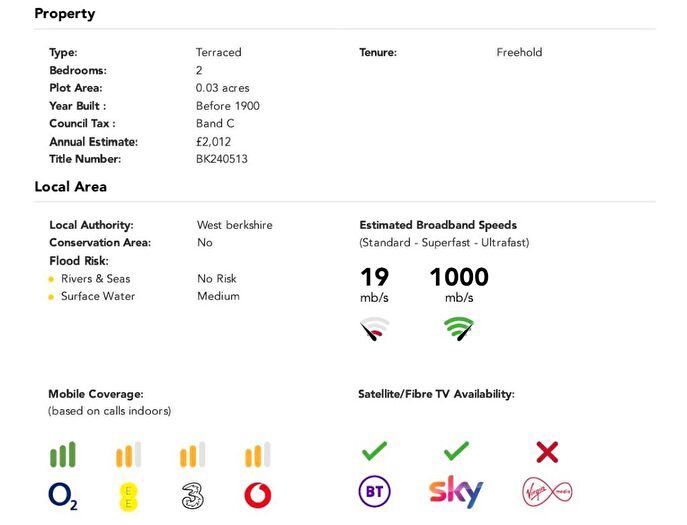Image resolution: width=687 pixels, height=525 pixels.
Task: Click the O2 network logo
Action: coord(63,495)
